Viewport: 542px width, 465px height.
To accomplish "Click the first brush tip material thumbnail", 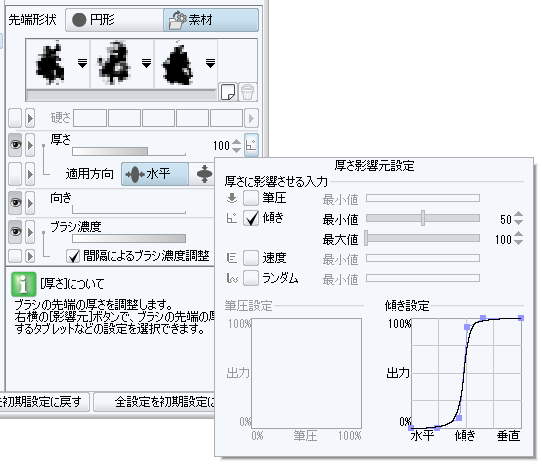I will (x=50, y=63).
